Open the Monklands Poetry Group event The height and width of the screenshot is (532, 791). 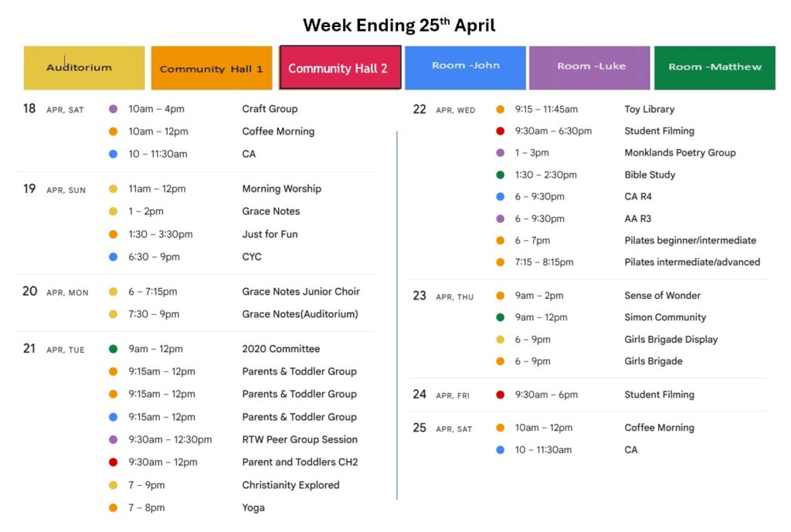point(680,153)
